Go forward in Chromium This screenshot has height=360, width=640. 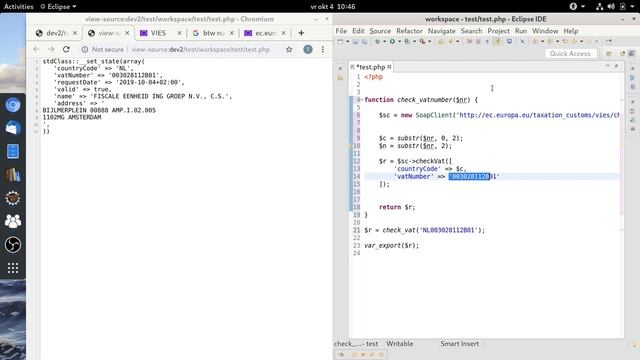tap(51, 49)
